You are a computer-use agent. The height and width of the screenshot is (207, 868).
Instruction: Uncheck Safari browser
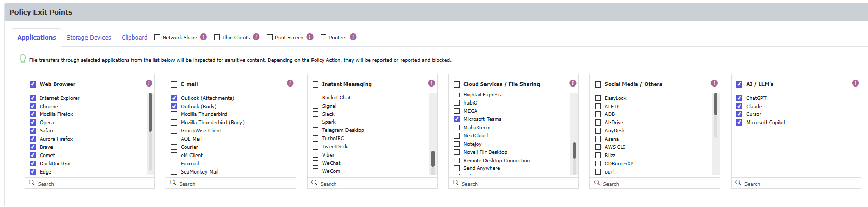[x=33, y=131]
